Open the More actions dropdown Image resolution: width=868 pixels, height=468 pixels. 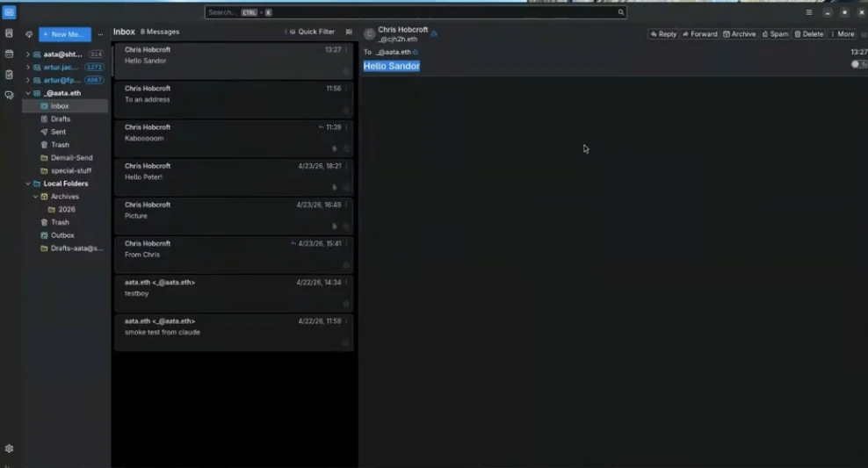[843, 34]
